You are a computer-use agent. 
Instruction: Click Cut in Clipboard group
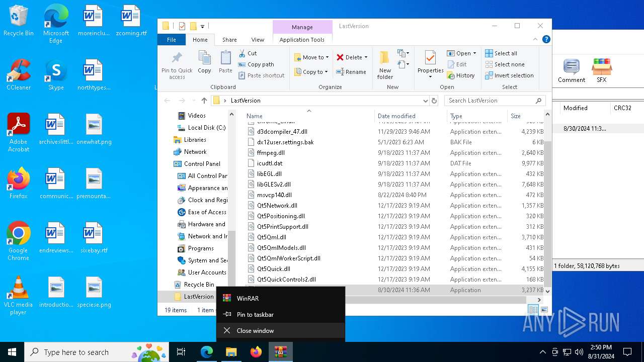tap(247, 53)
